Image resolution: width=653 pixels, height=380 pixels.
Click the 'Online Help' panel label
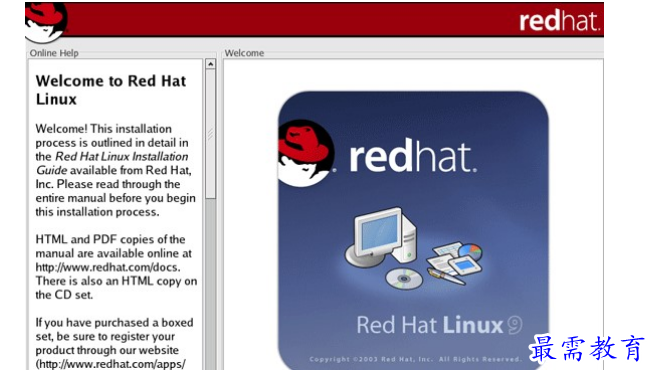(54, 53)
